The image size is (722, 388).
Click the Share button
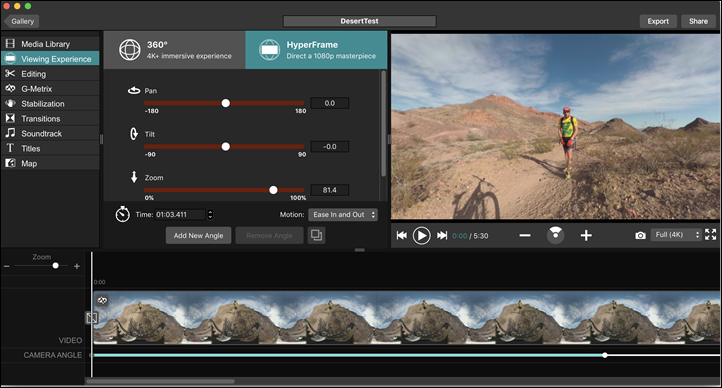(x=698, y=21)
